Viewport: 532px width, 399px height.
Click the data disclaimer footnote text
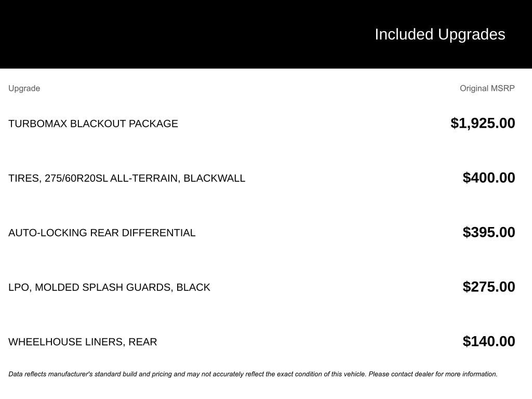(x=253, y=374)
